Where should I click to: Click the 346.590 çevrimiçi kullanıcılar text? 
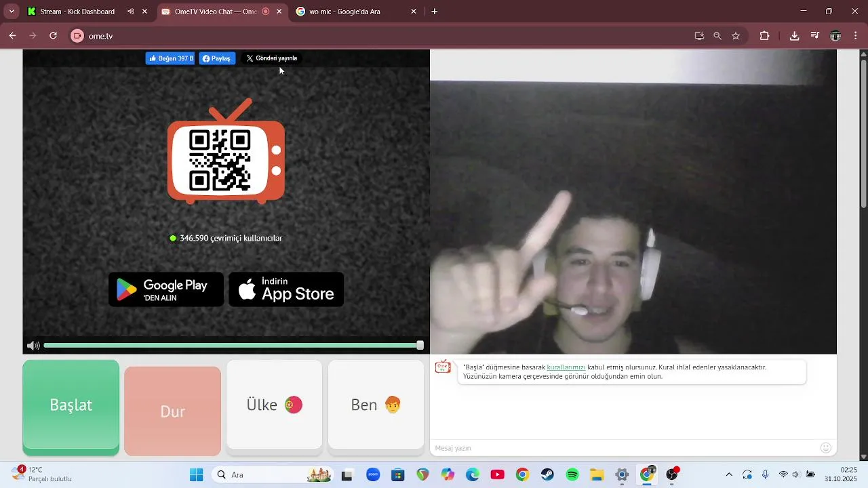[231, 238]
